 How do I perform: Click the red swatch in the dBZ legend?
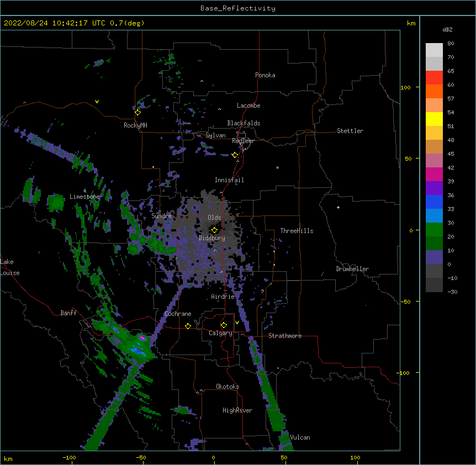coord(434,78)
